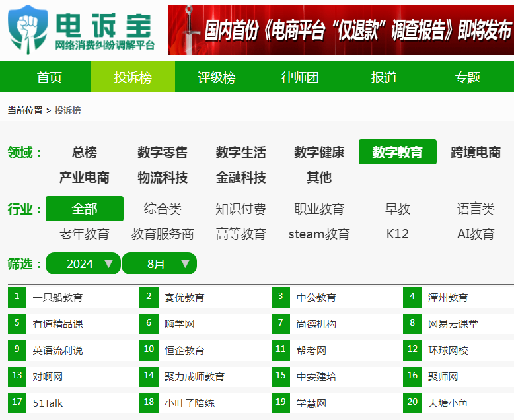The height and width of the screenshot is (420, 514).
Task: Select the 物流科技 domain filter
Action: tap(163, 178)
